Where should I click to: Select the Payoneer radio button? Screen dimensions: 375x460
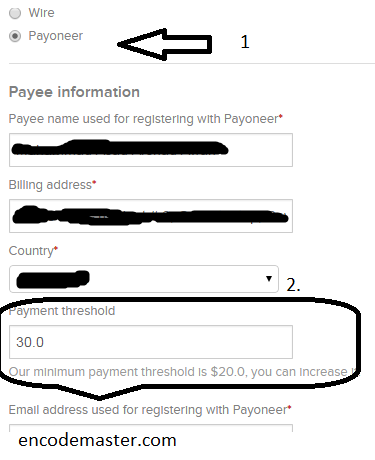15,36
